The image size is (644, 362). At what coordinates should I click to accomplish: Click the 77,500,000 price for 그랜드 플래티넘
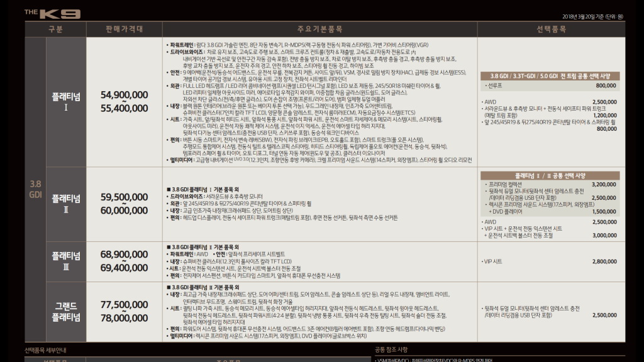coord(124,305)
